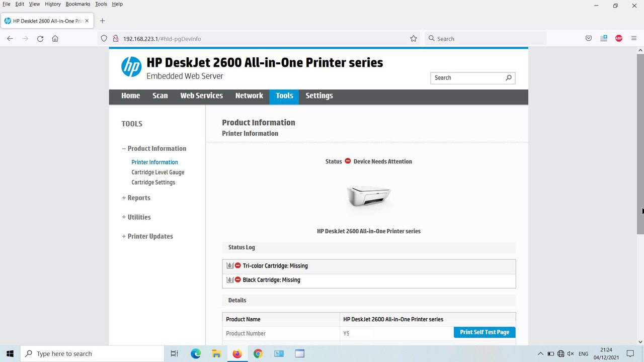The image size is (644, 362).
Task: Open the Cartridge Level Gauge link
Action: tap(158, 172)
